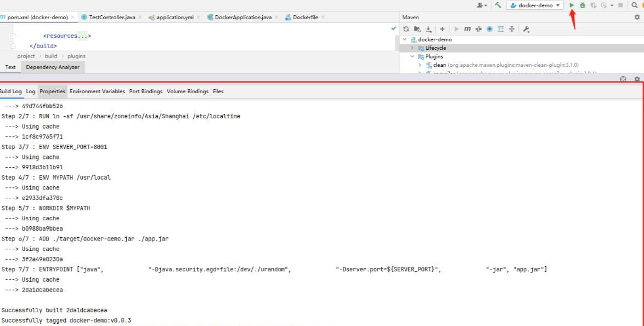Click folded <resources...> code region
Image resolution: width=644 pixels, height=326 pixels.
[x=67, y=36]
